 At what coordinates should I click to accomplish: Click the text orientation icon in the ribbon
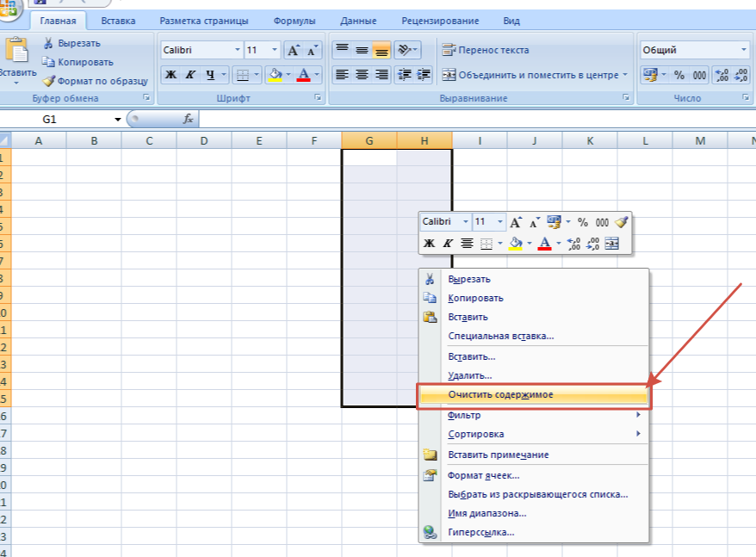(406, 50)
